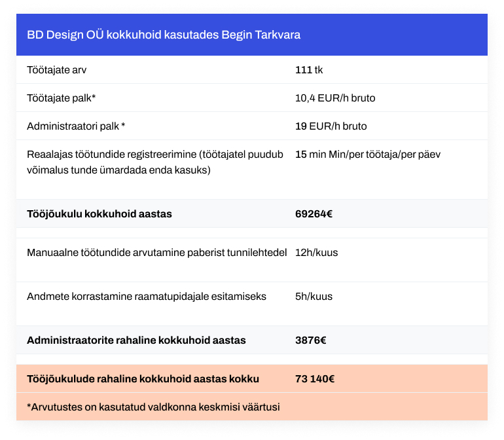504x440 pixels.
Task: Select the 'Töötajate palk*' label
Action: pyautogui.click(x=62, y=98)
